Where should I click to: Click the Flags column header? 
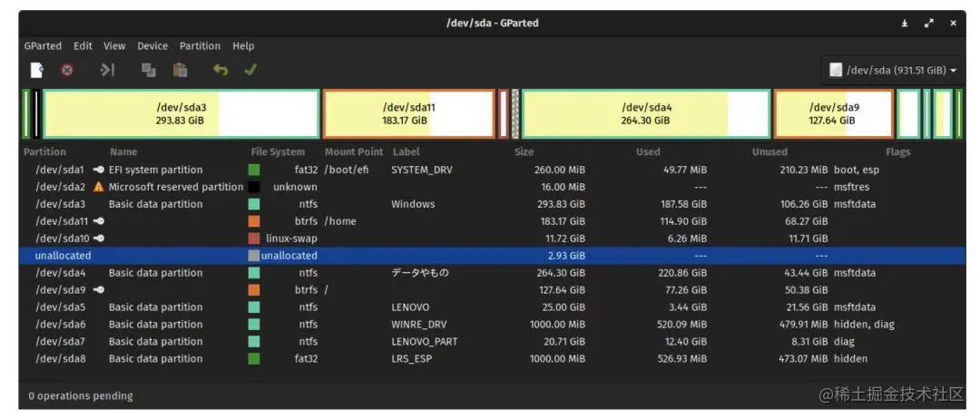(x=897, y=151)
